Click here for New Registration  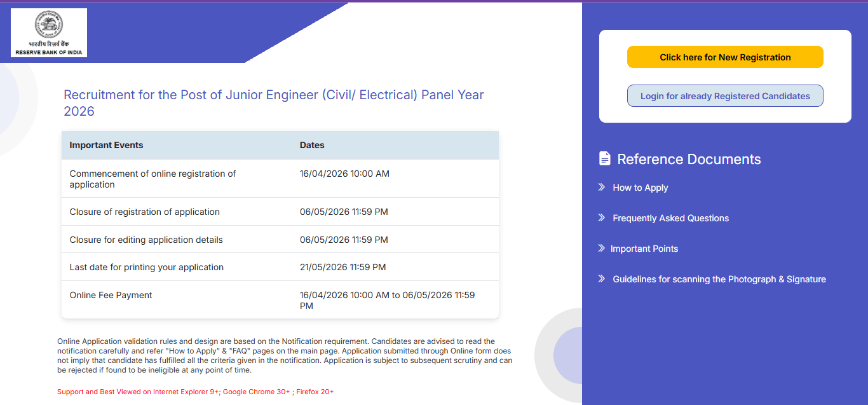pos(724,57)
